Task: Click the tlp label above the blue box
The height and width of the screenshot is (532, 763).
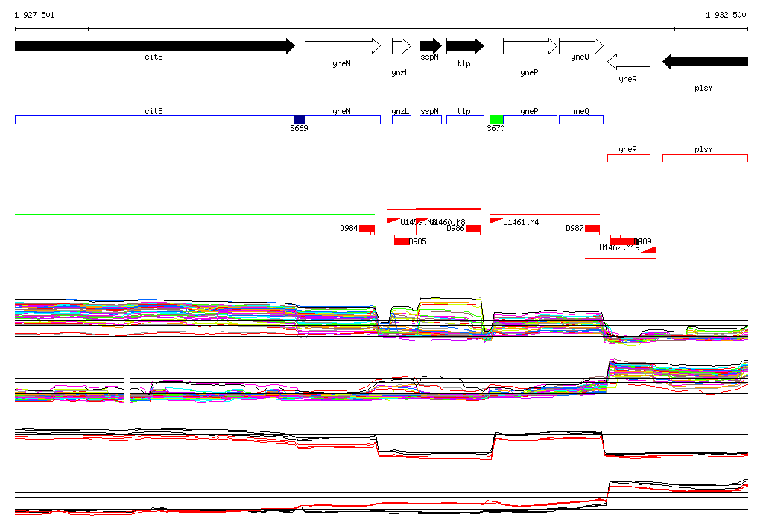Action: click(463, 111)
